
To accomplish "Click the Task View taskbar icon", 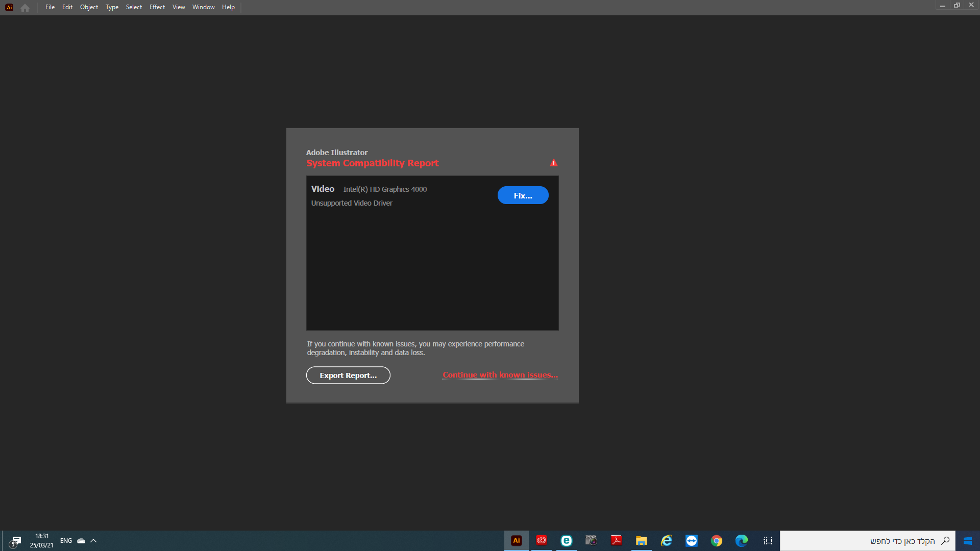I will (x=768, y=541).
